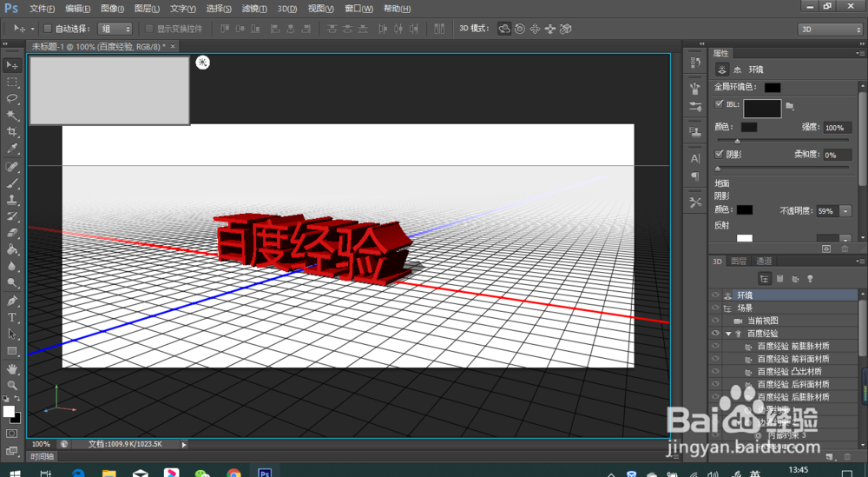Choose the Scale 3D object mode
The image size is (868, 477).
(x=566, y=29)
